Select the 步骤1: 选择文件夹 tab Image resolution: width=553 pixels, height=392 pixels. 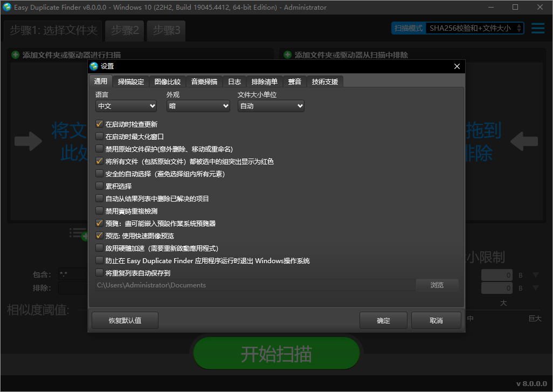pyautogui.click(x=53, y=31)
